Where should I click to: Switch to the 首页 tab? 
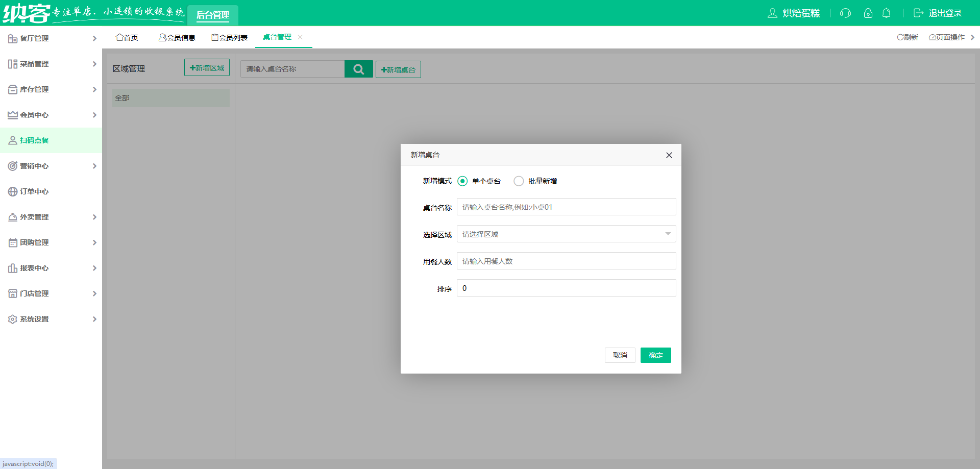coord(127,37)
